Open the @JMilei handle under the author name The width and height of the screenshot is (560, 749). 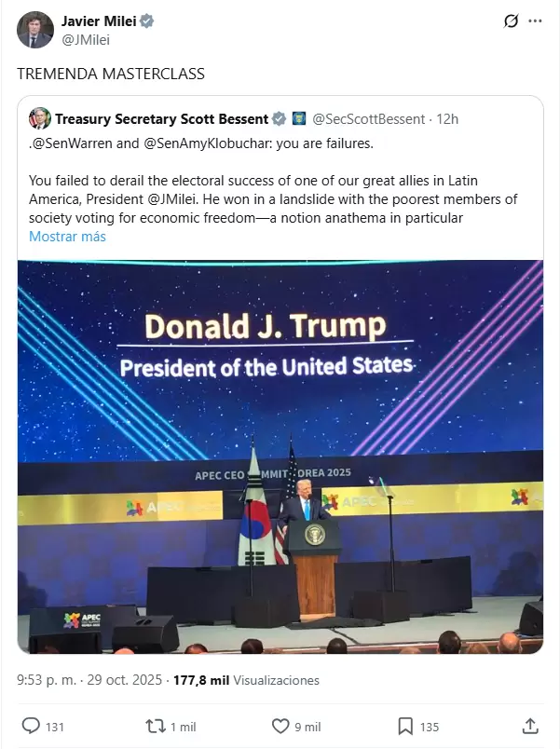(86, 39)
